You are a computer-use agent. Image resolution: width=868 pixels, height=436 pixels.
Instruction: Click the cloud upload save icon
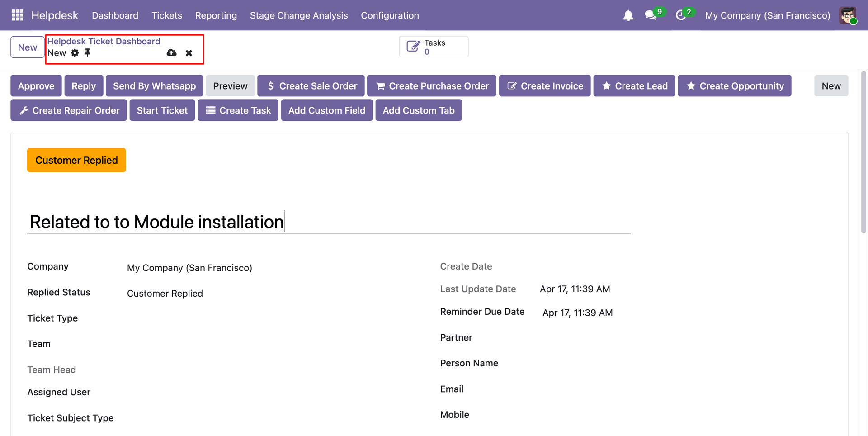[172, 53]
